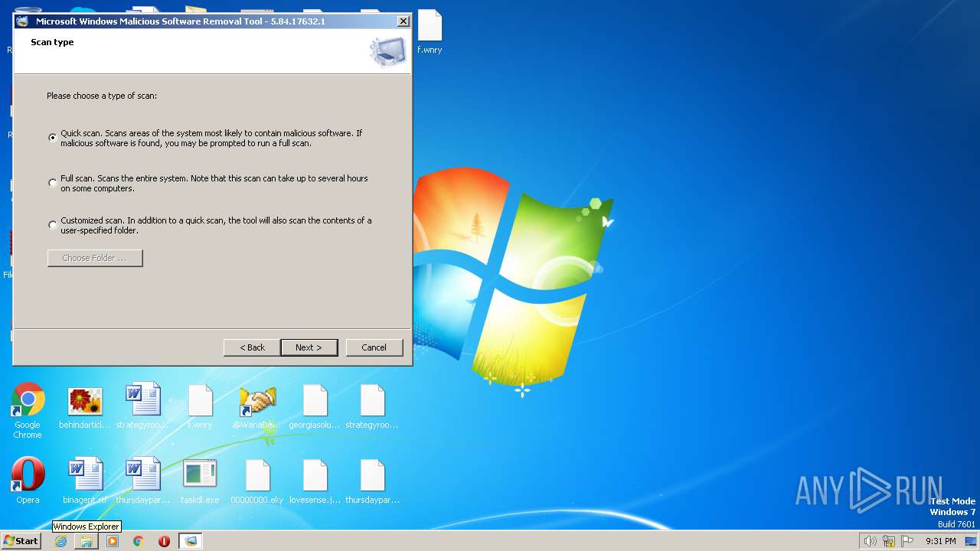Launch Windows Media Player from taskbar
Viewport: 980px width, 551px height.
(113, 541)
